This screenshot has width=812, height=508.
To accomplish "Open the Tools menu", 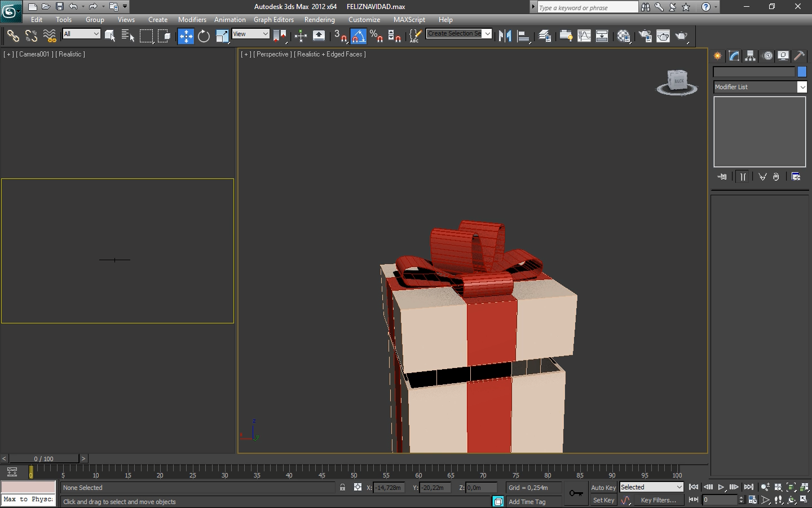I will tap(64, 19).
